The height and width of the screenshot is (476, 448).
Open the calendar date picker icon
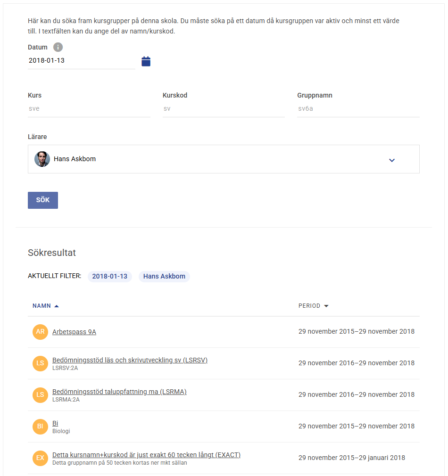[x=146, y=61]
